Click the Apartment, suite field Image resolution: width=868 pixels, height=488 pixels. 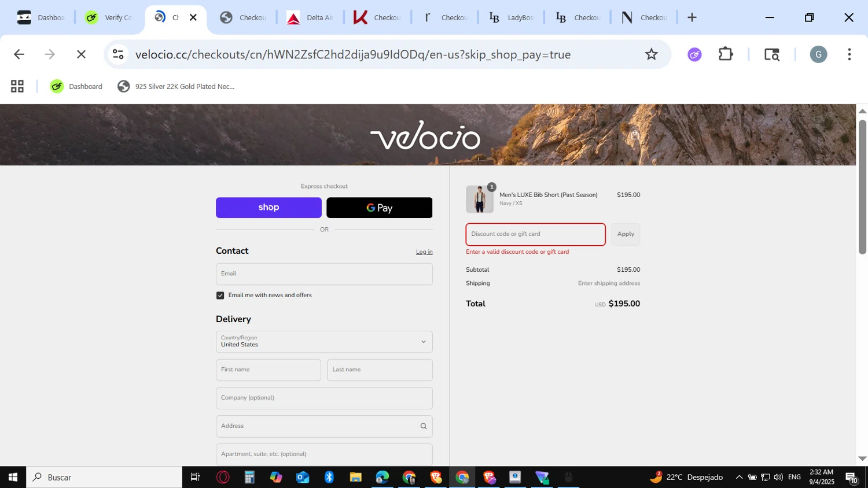[324, 454]
